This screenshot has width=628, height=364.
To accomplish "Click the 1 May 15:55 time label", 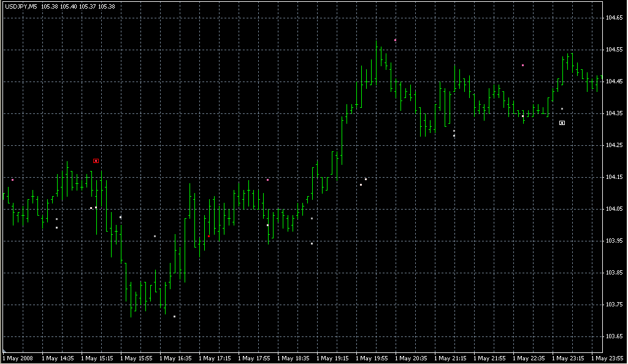I will (136, 358).
